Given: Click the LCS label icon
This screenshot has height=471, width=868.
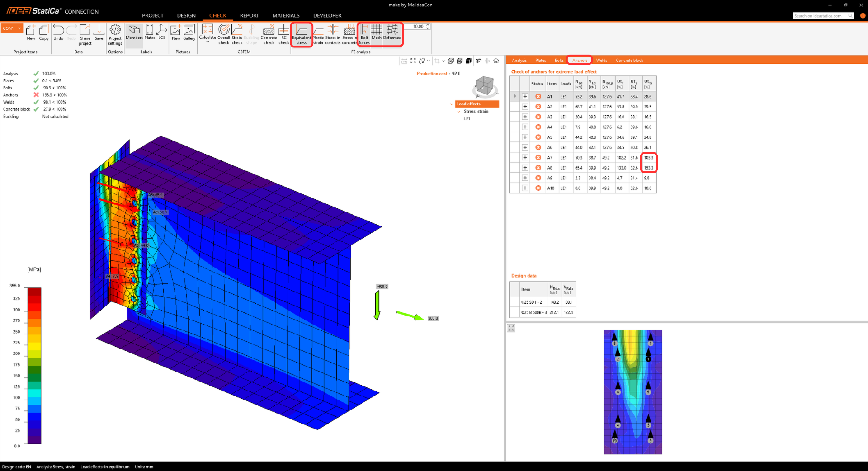Looking at the screenshot, I should 162,33.
